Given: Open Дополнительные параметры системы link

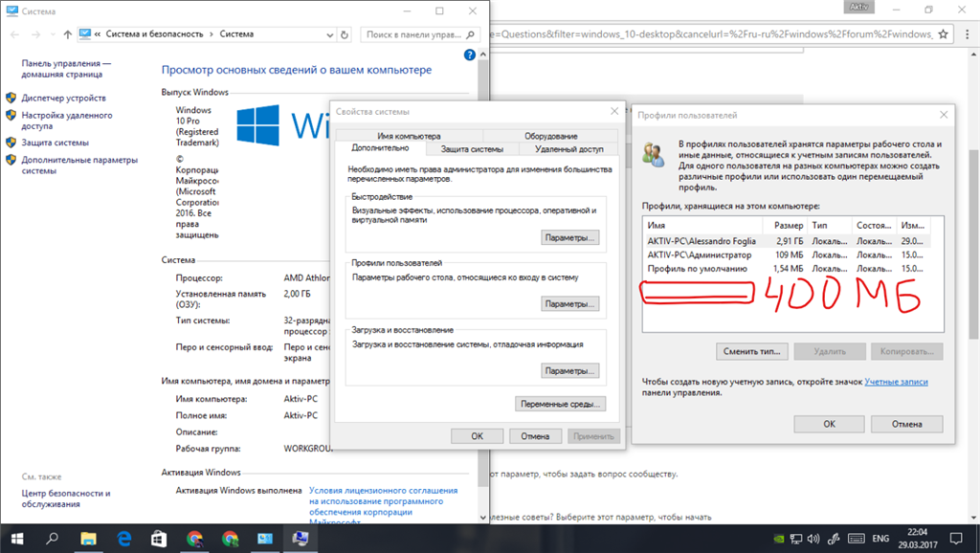Looking at the screenshot, I should tap(79, 165).
